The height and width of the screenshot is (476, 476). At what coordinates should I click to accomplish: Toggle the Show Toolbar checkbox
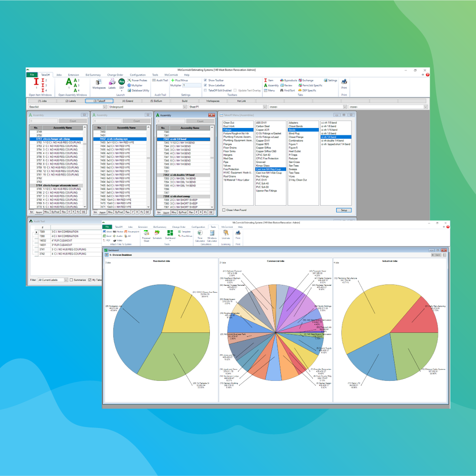205,80
